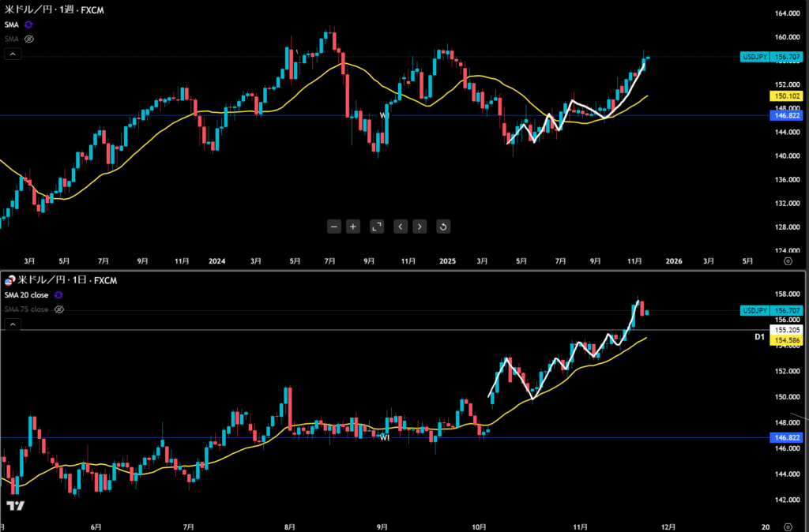This screenshot has height=532, width=809.
Task: Zoom out the weekly chart with minus button
Action: pyautogui.click(x=334, y=227)
